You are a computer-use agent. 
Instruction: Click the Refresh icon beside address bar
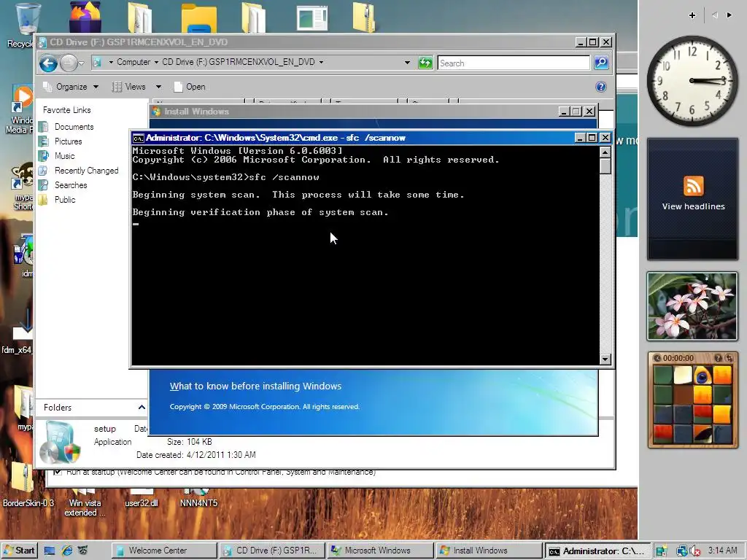(425, 63)
